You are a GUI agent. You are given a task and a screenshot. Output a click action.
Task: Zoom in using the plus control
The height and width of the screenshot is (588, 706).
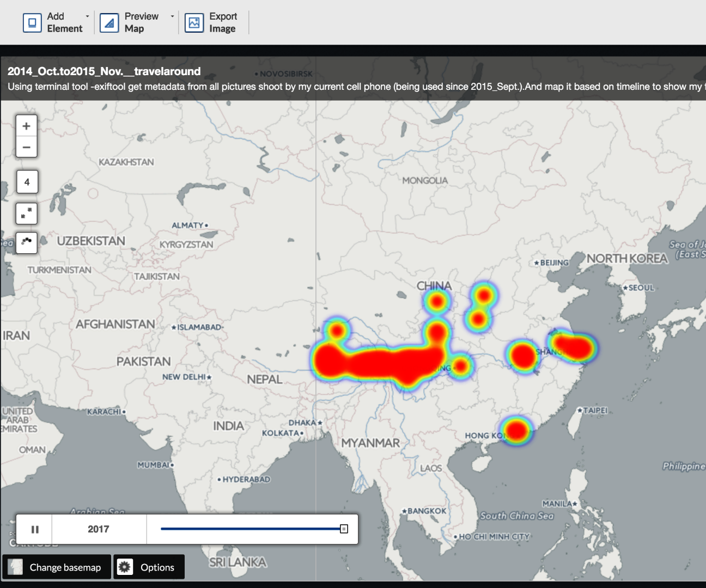[x=26, y=125]
